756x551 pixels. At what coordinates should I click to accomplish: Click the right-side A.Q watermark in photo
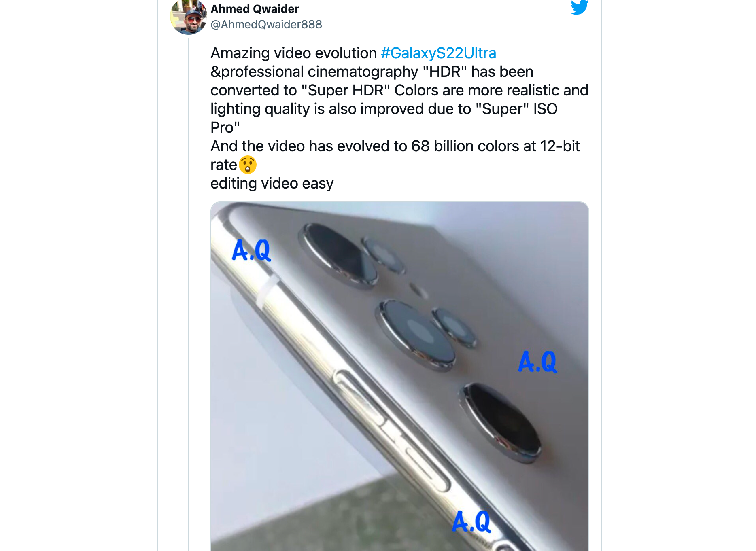click(537, 362)
